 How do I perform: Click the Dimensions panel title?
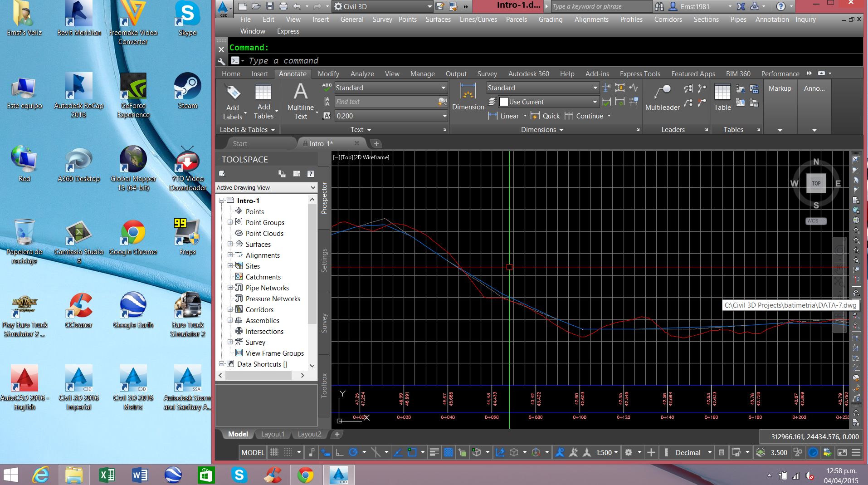click(x=542, y=130)
